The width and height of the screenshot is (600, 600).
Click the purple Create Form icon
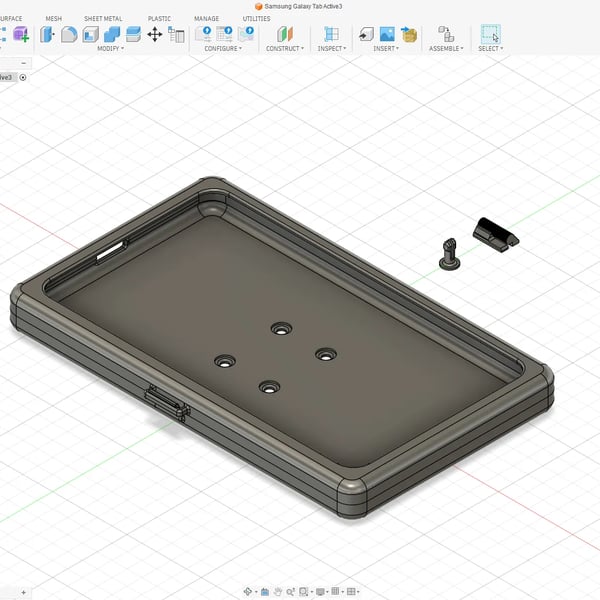21,34
